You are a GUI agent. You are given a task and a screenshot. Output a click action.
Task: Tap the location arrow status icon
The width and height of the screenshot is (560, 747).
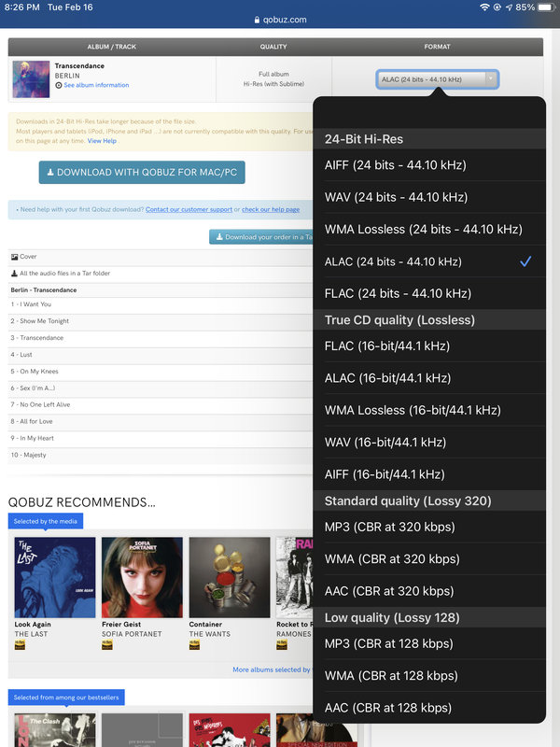[x=509, y=7]
